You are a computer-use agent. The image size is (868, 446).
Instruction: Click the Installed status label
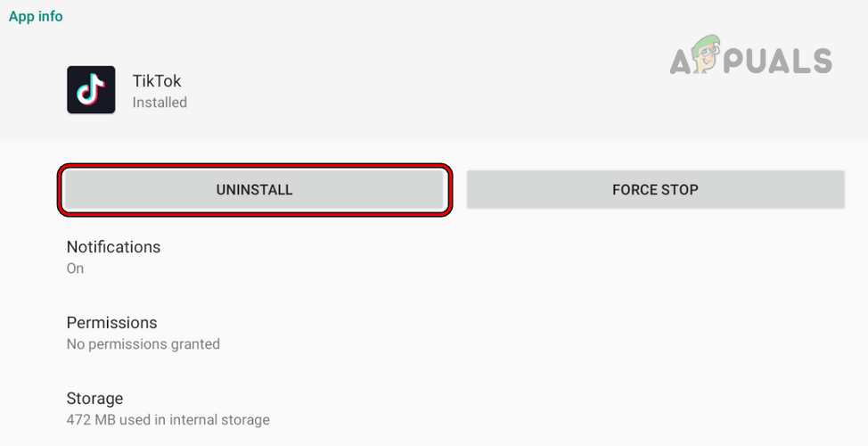tap(160, 103)
